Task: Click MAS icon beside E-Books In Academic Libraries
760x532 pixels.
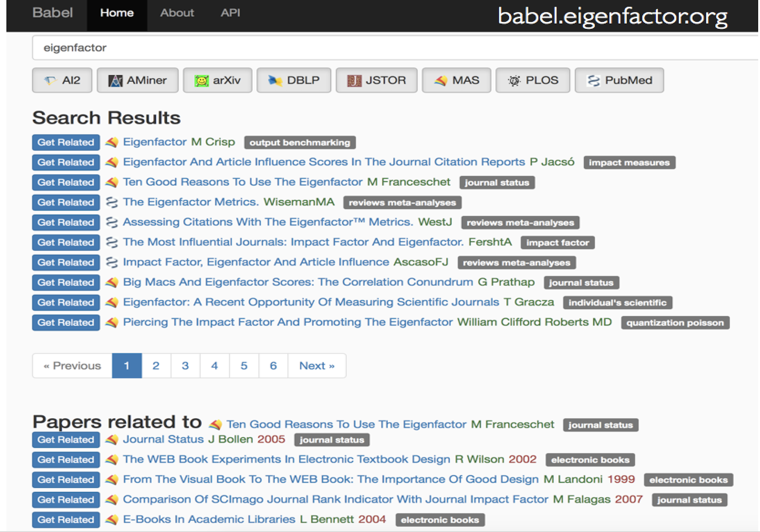Action: (x=112, y=520)
